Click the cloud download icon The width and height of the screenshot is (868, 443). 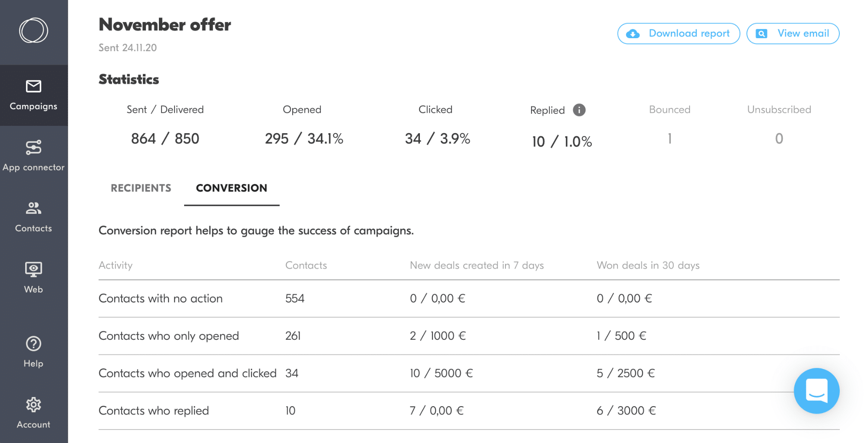pos(633,34)
